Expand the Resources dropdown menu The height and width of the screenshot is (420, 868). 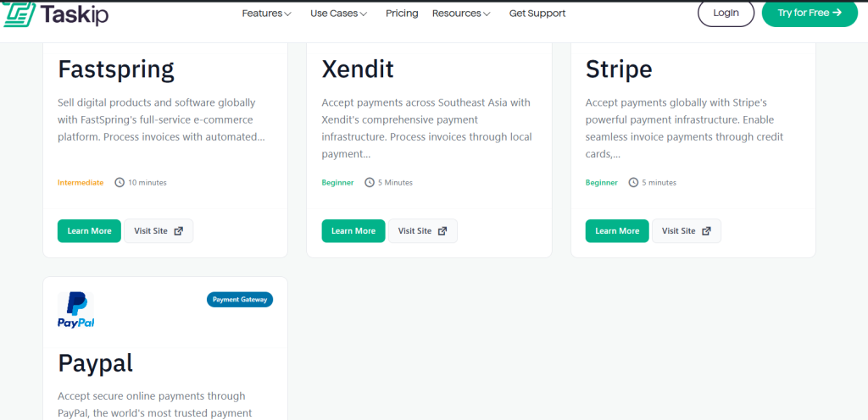[x=461, y=14]
